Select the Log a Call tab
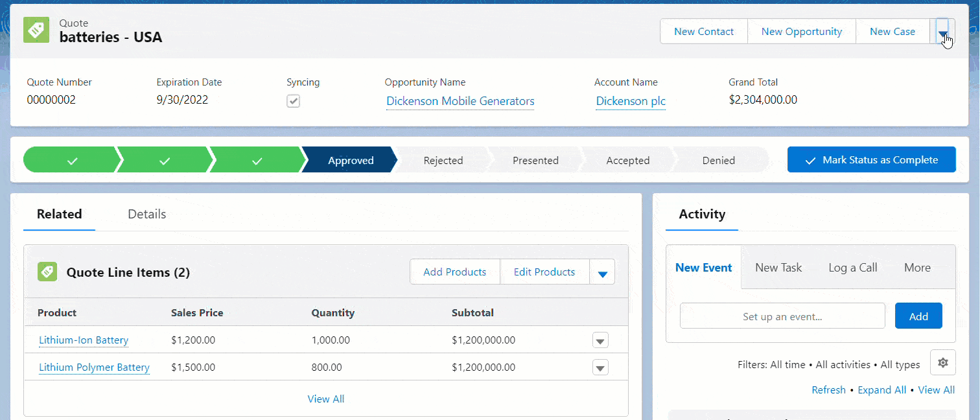 852,267
